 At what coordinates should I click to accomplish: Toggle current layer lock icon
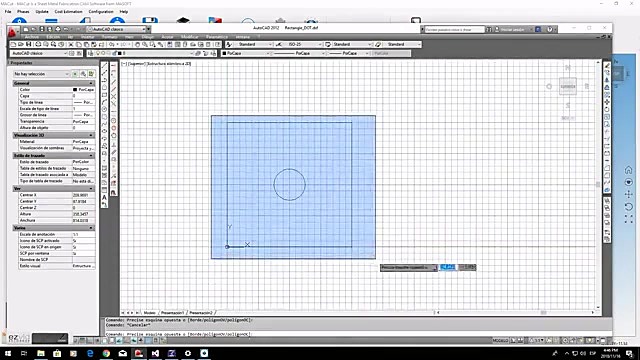(114, 53)
